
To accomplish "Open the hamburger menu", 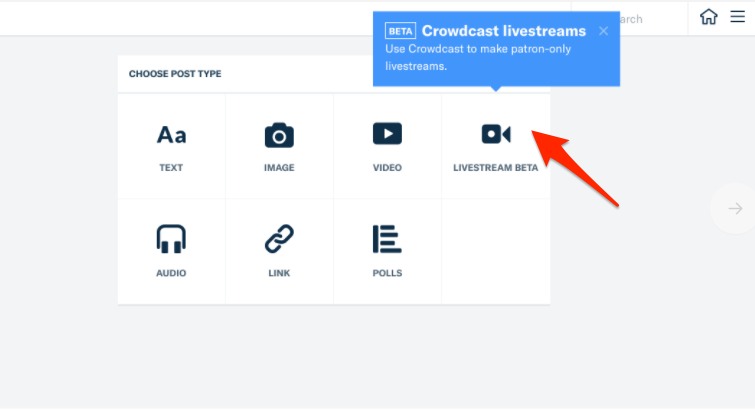I will (737, 17).
